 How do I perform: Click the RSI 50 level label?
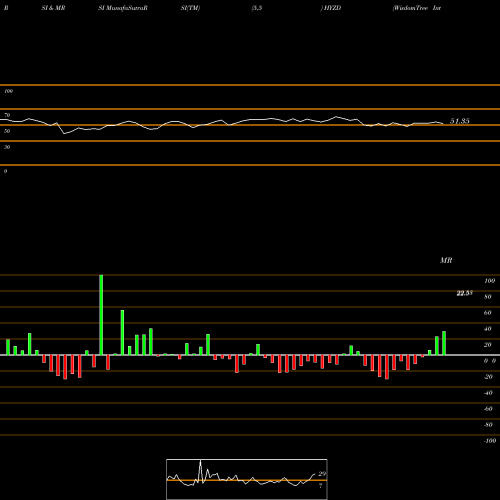click(7, 131)
